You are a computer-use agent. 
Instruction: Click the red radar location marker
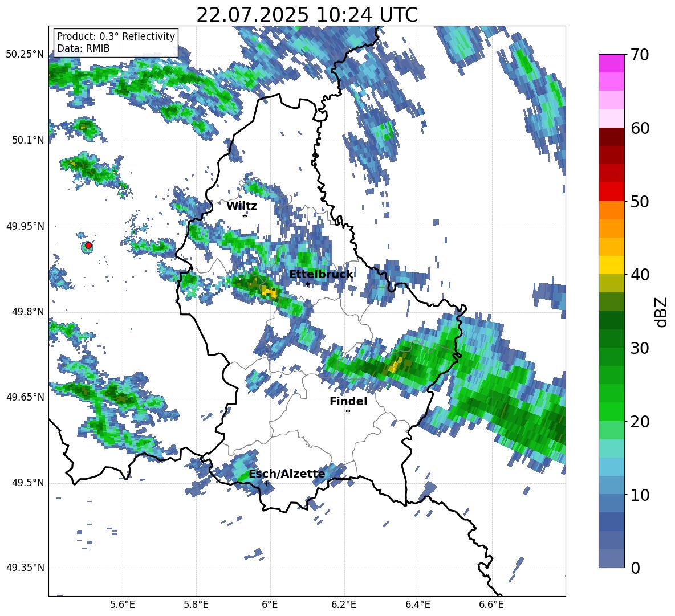click(88, 246)
